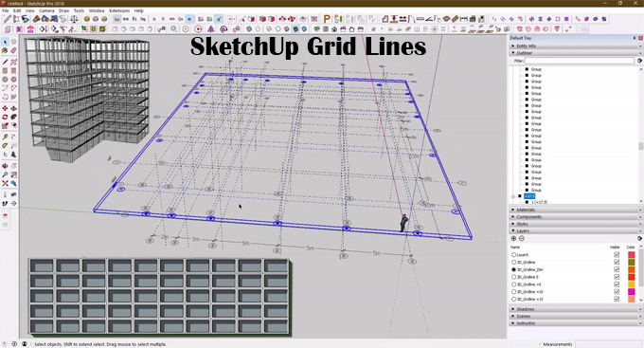The height and width of the screenshot is (348, 644).
Task: Click the large orange P plugin icon
Action: [x=327, y=19]
